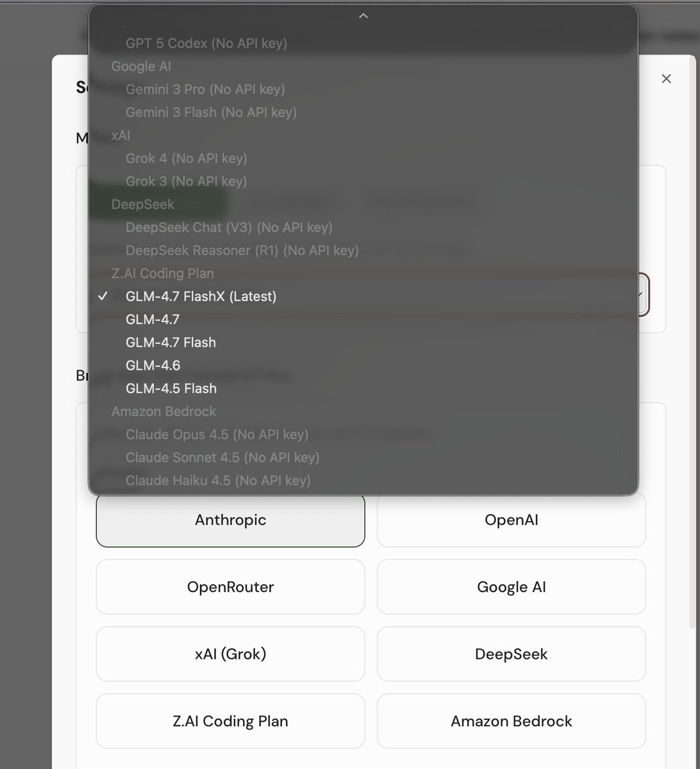Pick GLM-4.7 Flash model option

(x=363, y=342)
